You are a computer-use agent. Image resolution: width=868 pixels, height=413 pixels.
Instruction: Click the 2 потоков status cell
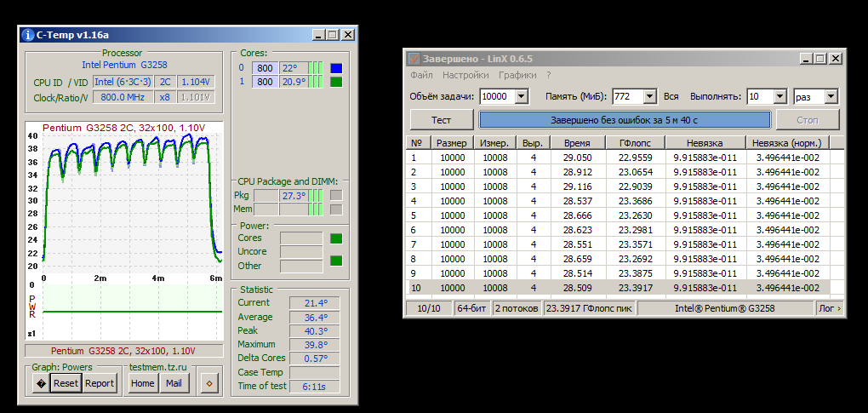517,308
